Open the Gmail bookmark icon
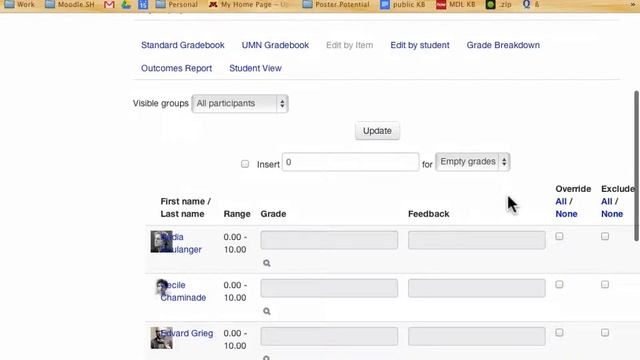640x360 pixels. [109, 4]
